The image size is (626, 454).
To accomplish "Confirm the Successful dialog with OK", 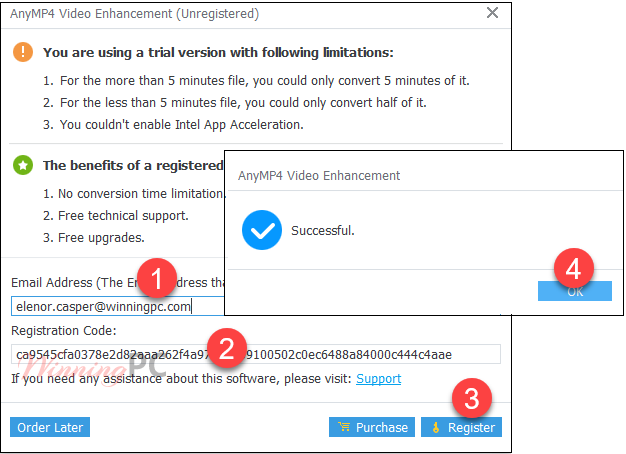I will (574, 291).
